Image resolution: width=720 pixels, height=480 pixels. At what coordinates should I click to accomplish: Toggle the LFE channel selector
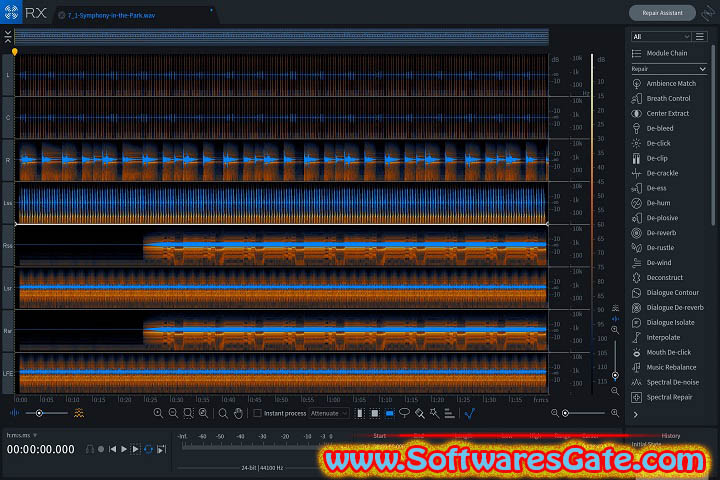[8, 373]
